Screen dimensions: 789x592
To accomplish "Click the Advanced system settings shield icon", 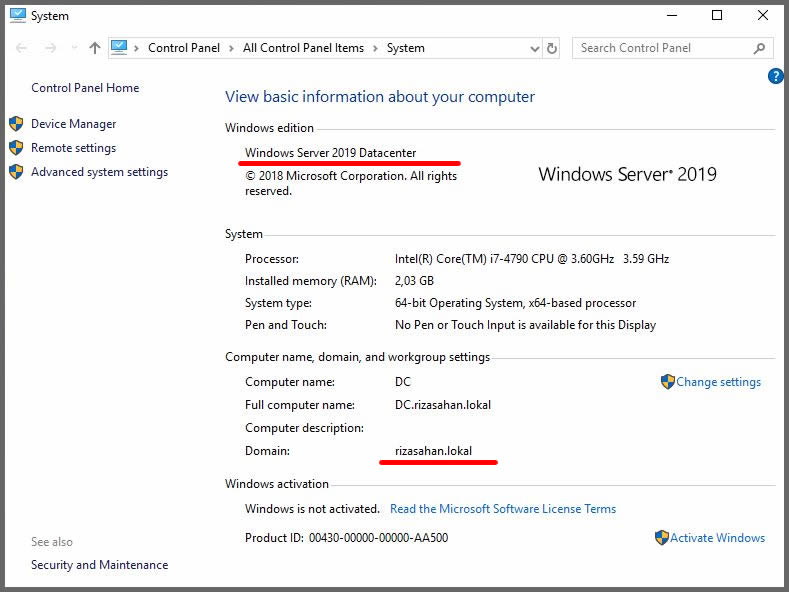I will (16, 172).
